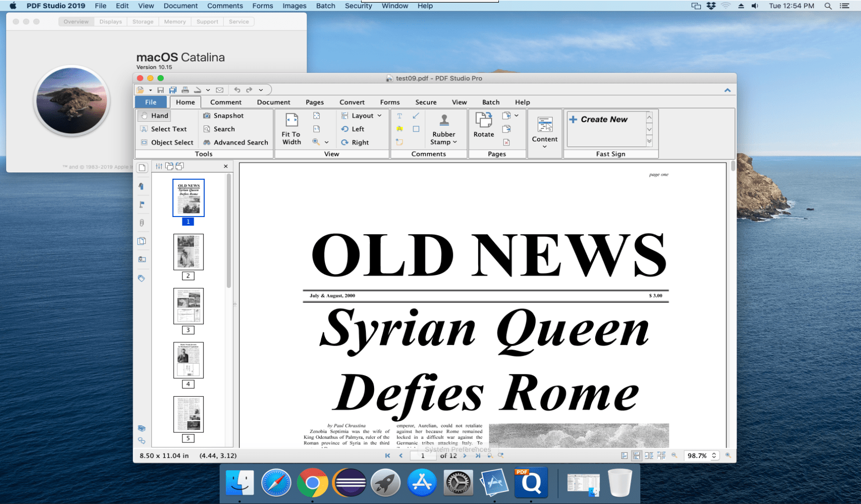This screenshot has width=861, height=504.
Task: Open the Content dropdown
Action: pos(544,133)
